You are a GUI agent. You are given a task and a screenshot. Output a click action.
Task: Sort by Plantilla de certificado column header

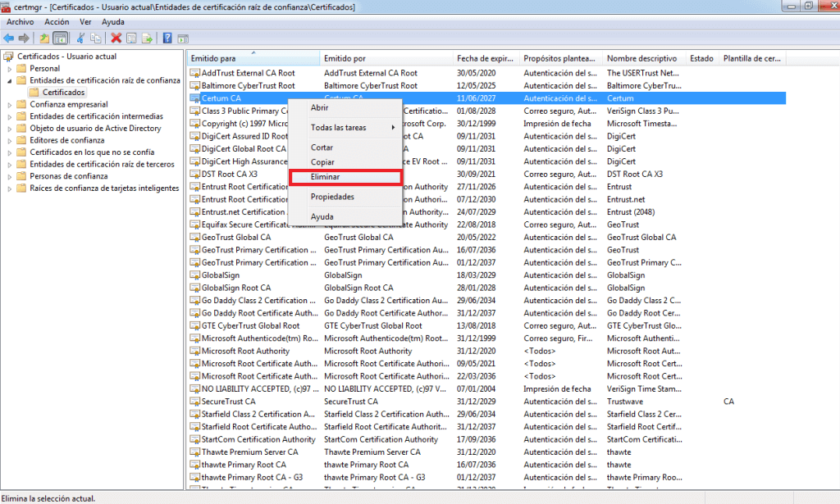coord(753,58)
